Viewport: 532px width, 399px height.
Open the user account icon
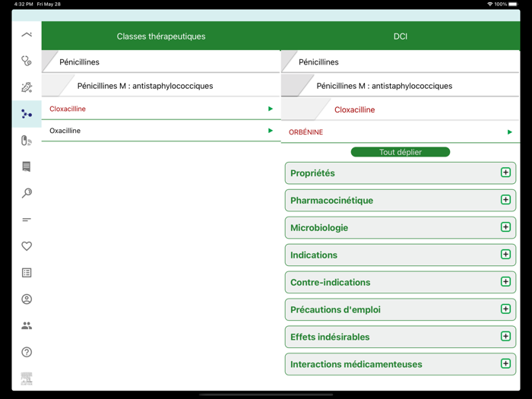[27, 299]
